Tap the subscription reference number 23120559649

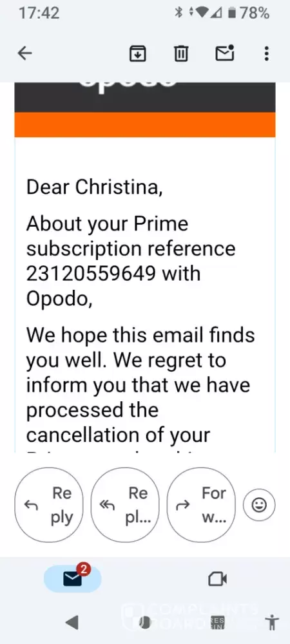pyautogui.click(x=92, y=274)
